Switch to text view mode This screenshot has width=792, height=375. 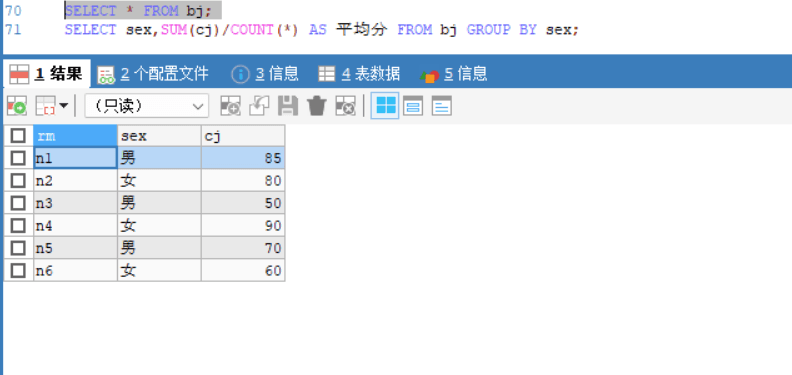tap(441, 106)
